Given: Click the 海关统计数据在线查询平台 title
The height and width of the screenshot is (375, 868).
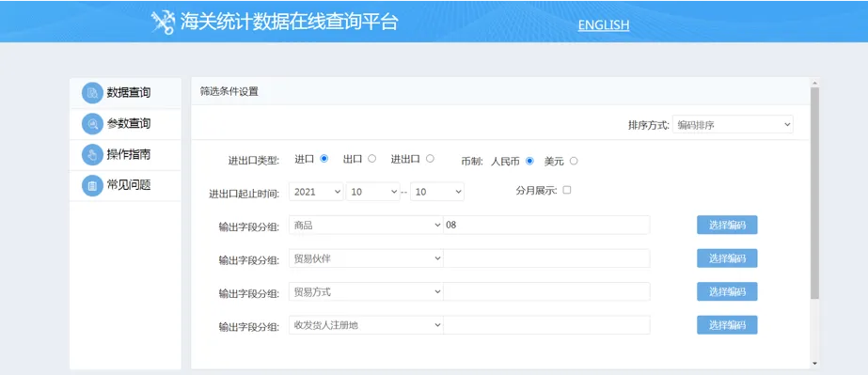Looking at the screenshot, I should click(289, 23).
